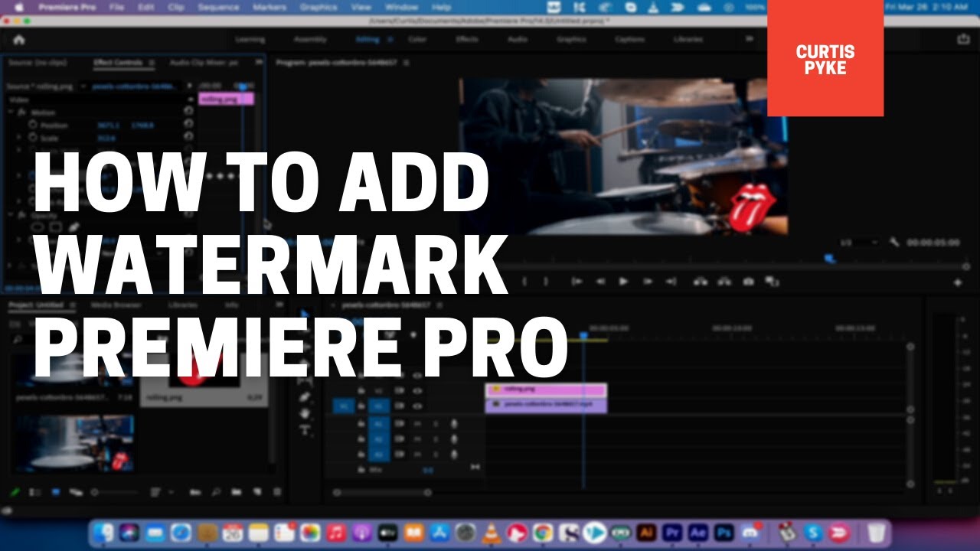Viewport: 980px width, 551px height.
Task: Collapse the Motion effect properties
Action: [x=11, y=112]
